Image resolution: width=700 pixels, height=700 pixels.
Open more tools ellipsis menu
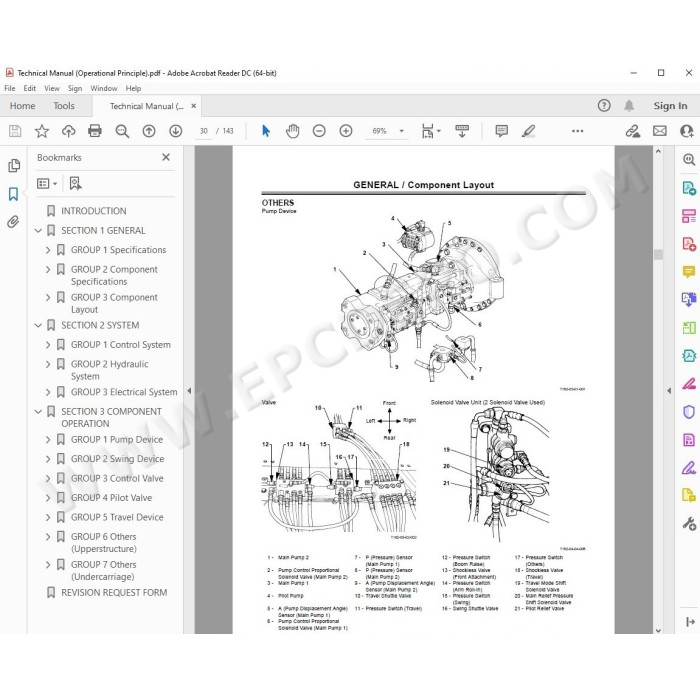[x=577, y=131]
